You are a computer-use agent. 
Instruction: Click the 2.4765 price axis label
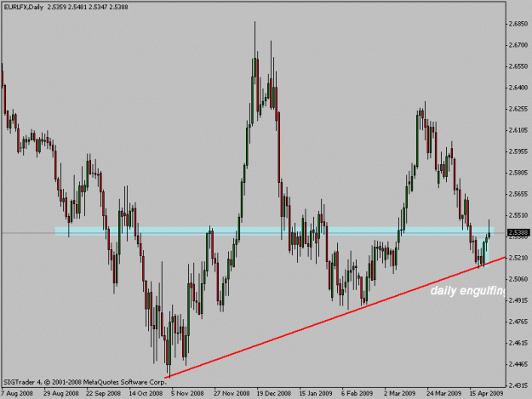click(x=518, y=322)
